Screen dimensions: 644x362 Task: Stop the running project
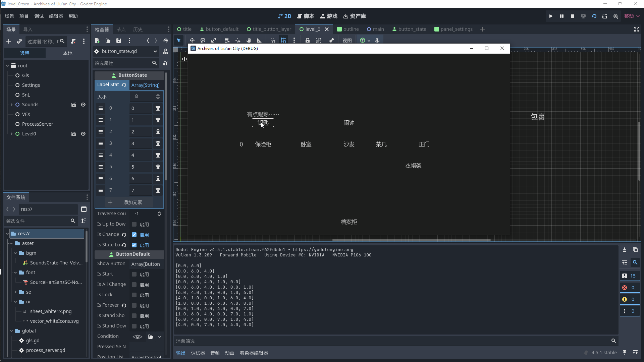[573, 16]
